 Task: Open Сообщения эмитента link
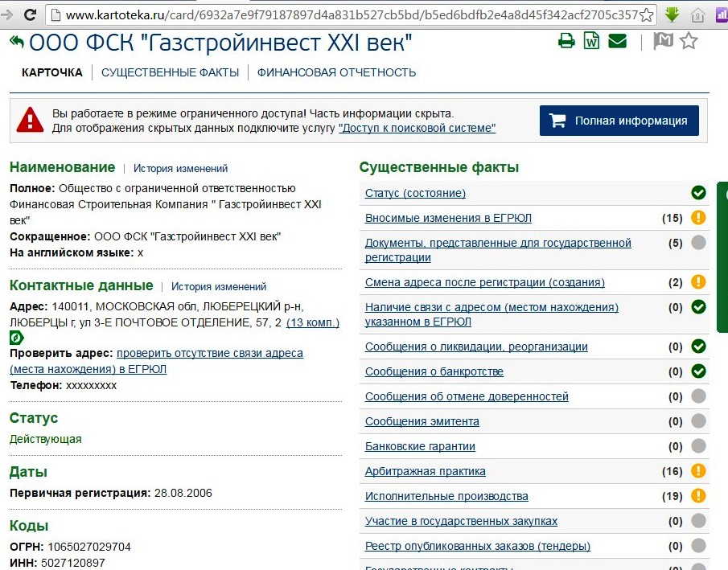click(422, 421)
